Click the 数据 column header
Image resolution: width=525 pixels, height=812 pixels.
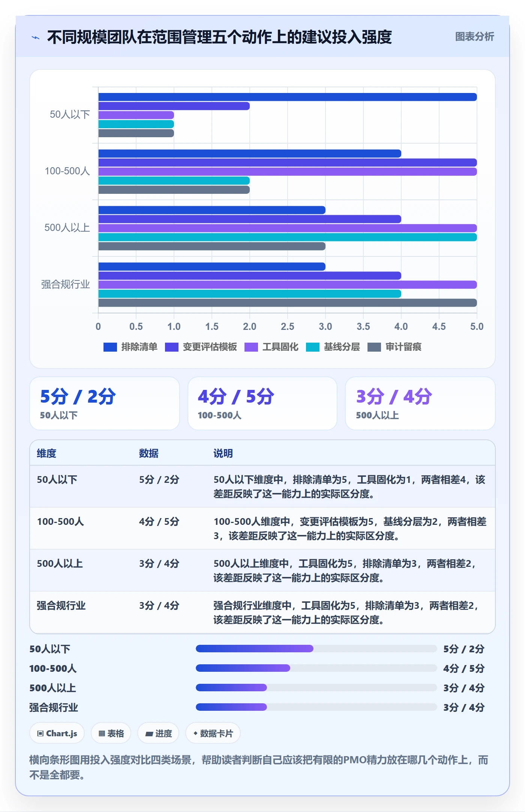click(x=149, y=453)
